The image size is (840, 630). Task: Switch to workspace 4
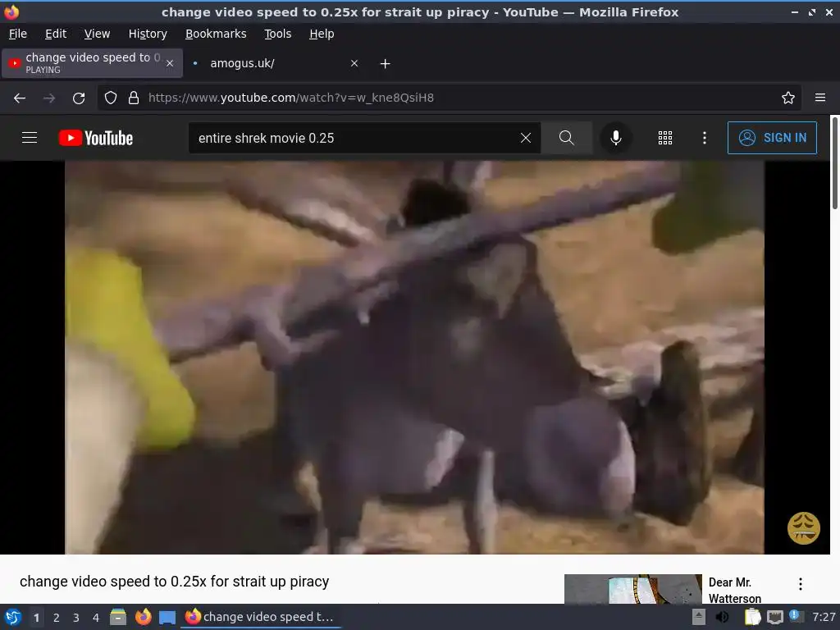point(96,617)
